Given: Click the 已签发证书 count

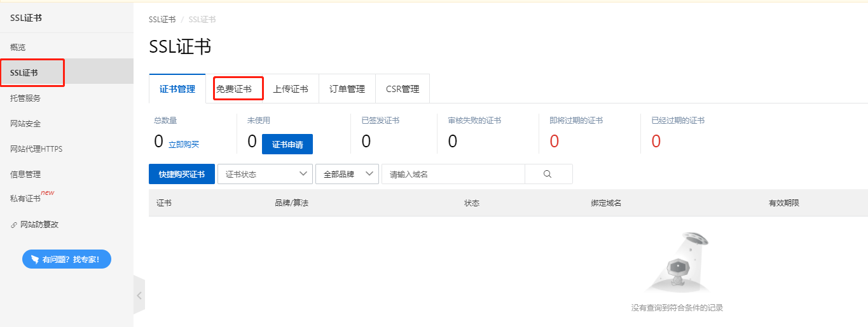Looking at the screenshot, I should [366, 142].
